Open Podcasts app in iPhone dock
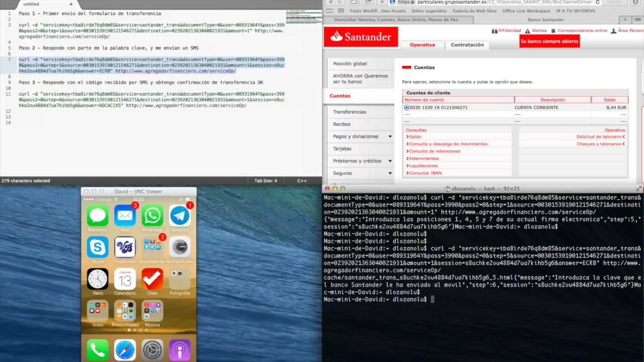Image resolution: width=644 pixels, height=362 pixels. click(x=180, y=350)
